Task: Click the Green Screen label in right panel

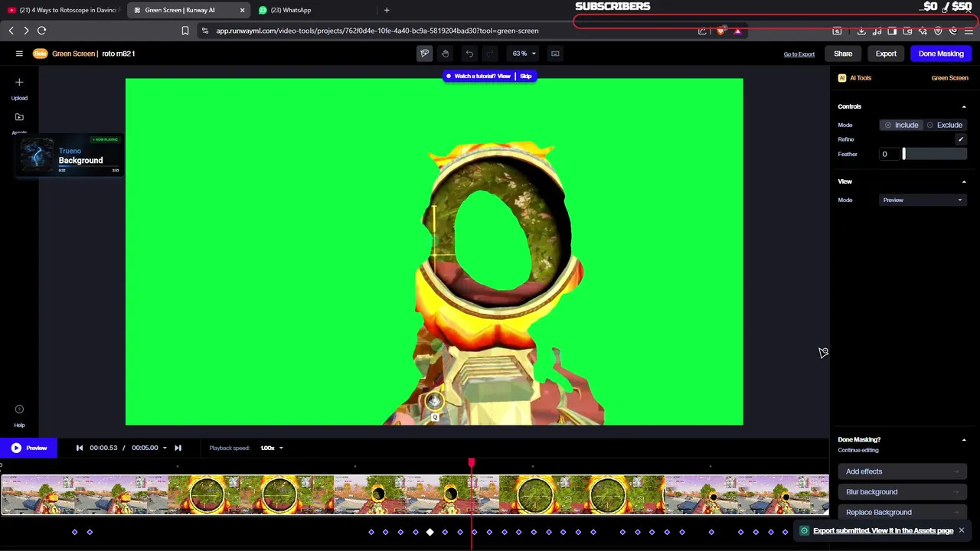Action: tap(949, 78)
